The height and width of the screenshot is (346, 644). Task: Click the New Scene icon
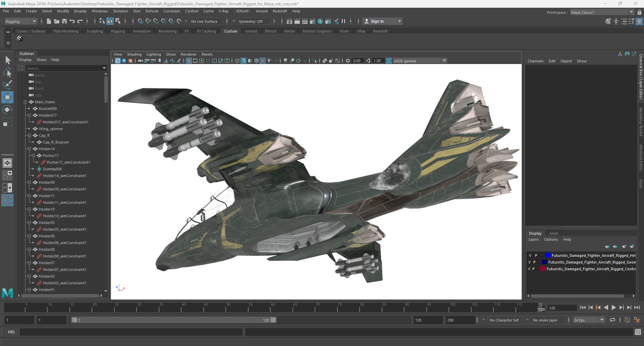click(49, 21)
